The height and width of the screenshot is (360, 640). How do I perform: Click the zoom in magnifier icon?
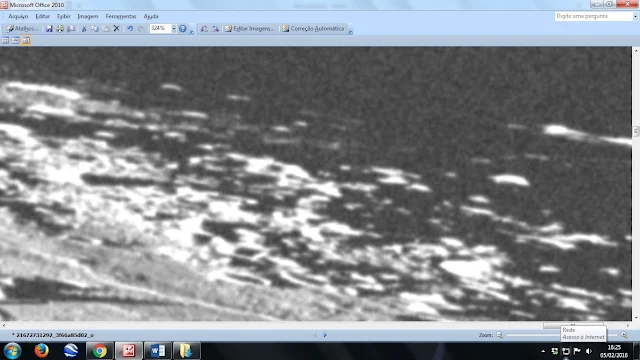[x=624, y=335]
